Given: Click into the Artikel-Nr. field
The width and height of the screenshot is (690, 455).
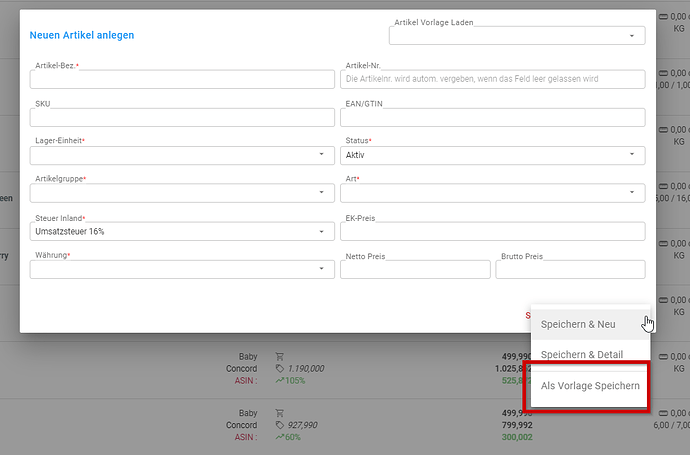Looking at the screenshot, I should tap(493, 79).
